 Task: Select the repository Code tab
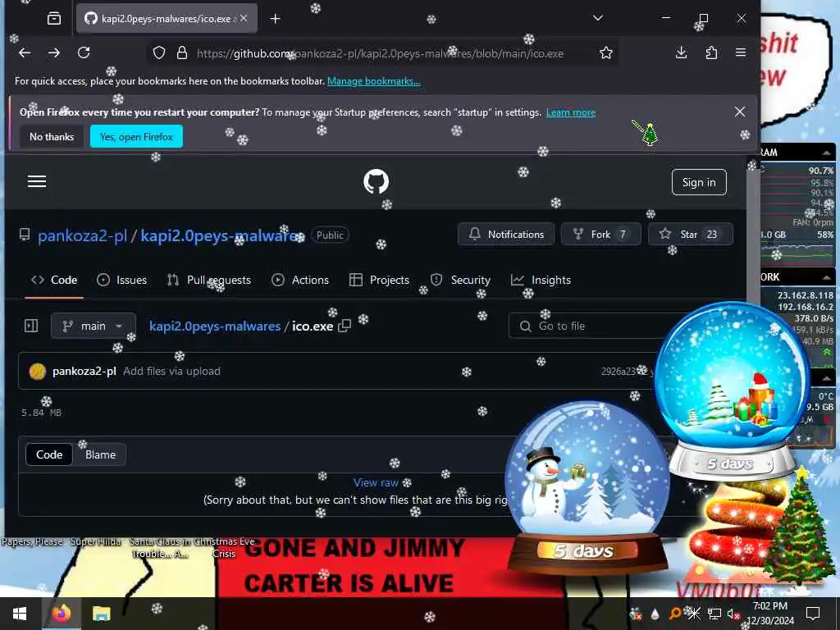pyautogui.click(x=54, y=281)
